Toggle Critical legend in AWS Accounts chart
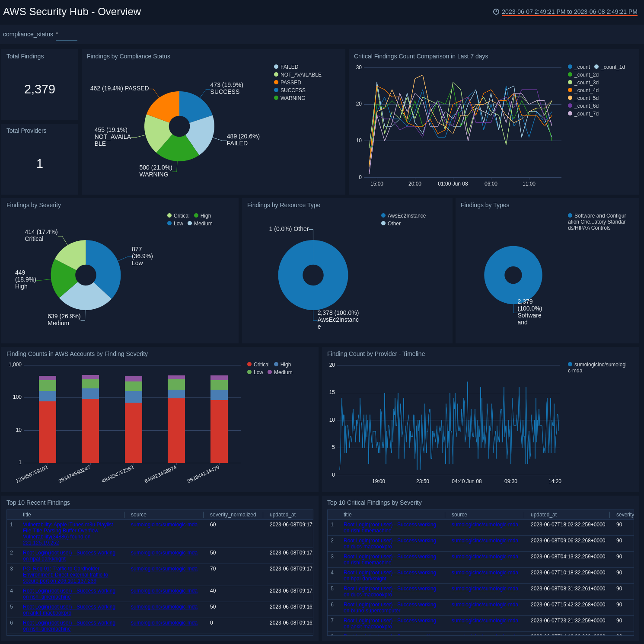 [x=258, y=365]
